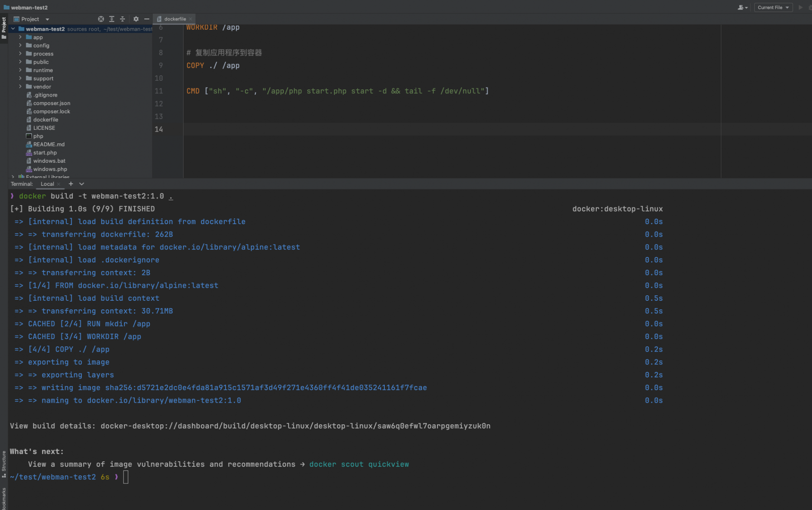This screenshot has height=510, width=812.
Task: Expand the public folder
Action: 20,62
